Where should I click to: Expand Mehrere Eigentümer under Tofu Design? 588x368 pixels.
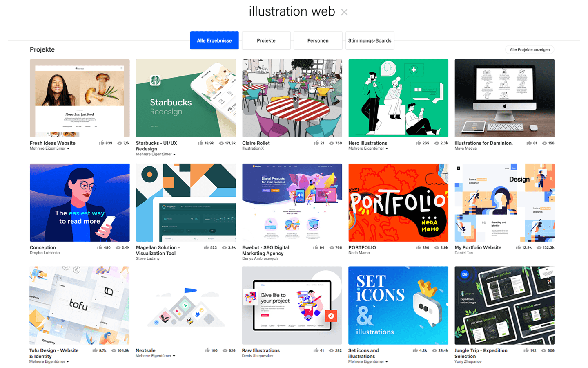[x=49, y=361]
